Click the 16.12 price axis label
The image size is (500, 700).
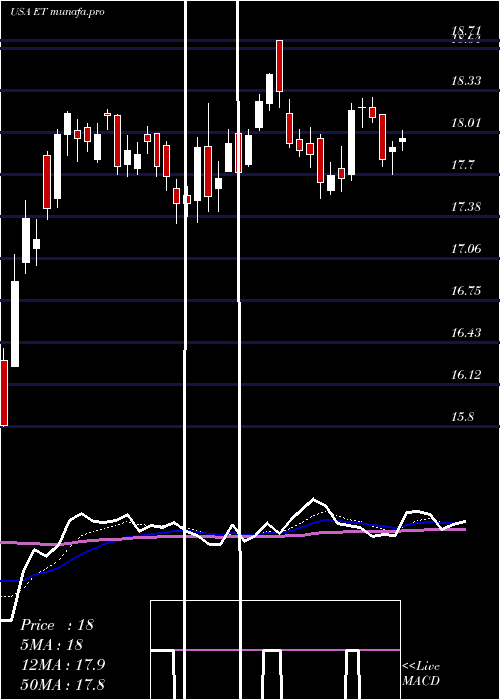(466, 375)
